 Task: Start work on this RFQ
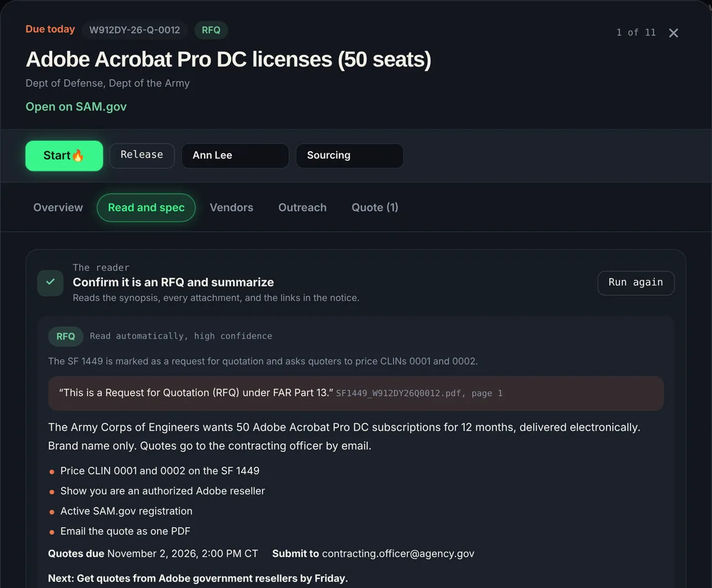tap(64, 156)
